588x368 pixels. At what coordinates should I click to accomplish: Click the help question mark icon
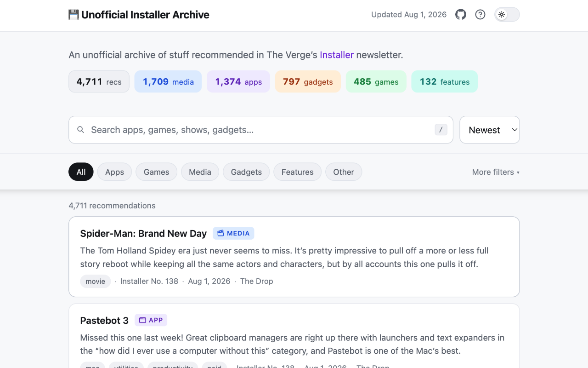pyautogui.click(x=480, y=15)
